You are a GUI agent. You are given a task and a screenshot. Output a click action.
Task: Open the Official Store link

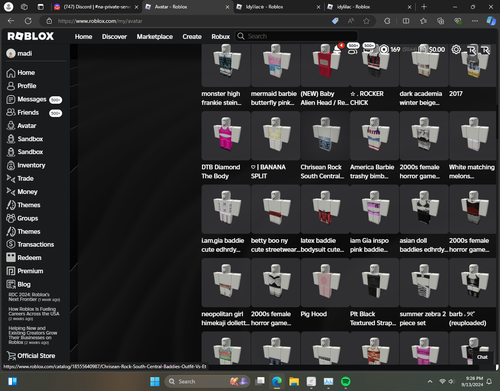(31, 356)
